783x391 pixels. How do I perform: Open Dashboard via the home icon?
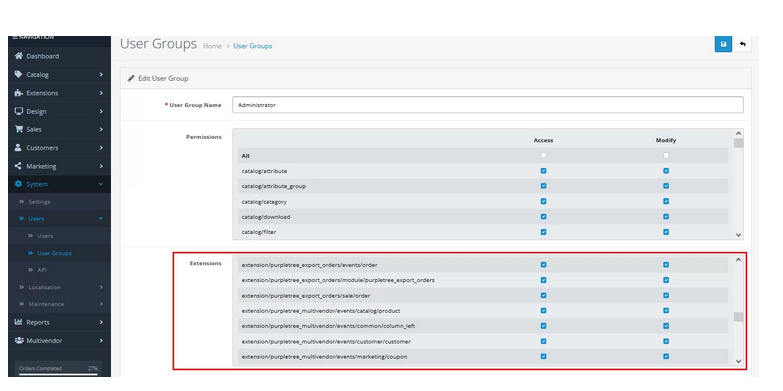coord(18,56)
